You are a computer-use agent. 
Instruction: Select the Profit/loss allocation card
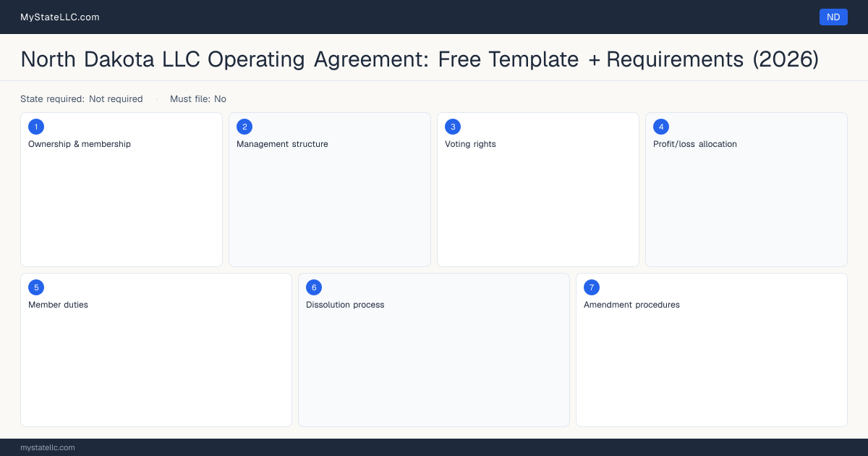point(746,190)
